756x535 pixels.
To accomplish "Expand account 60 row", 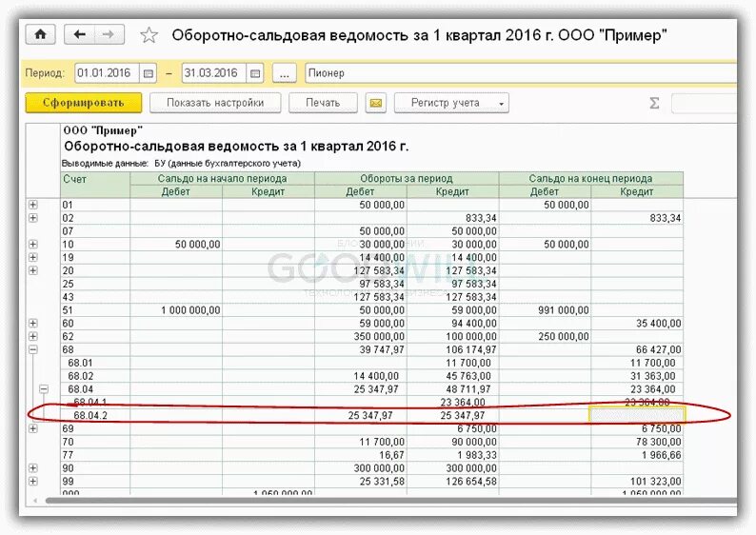I will click(32, 324).
